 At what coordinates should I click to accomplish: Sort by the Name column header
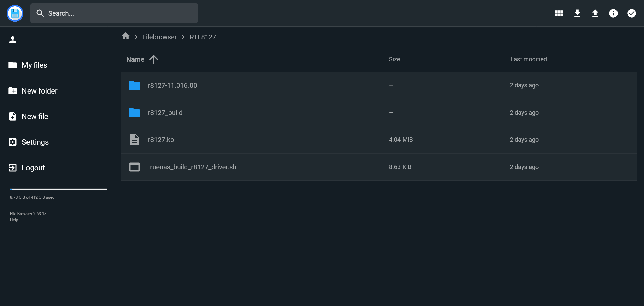135,59
